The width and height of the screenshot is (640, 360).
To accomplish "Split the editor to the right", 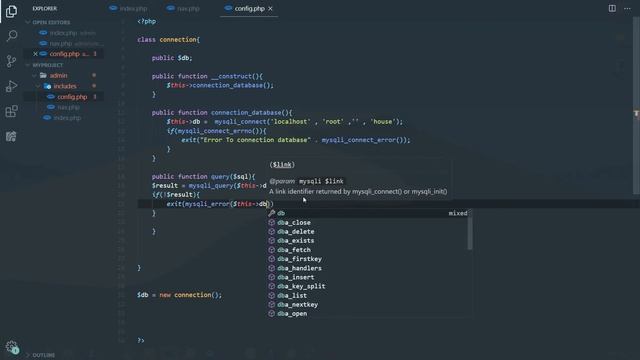I will (x=612, y=8).
